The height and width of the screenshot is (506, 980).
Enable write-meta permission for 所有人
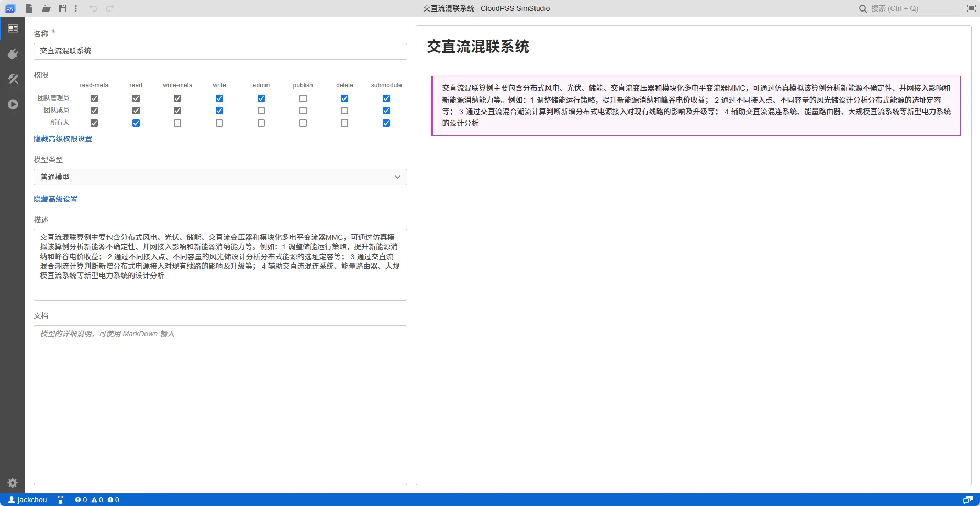tap(177, 123)
